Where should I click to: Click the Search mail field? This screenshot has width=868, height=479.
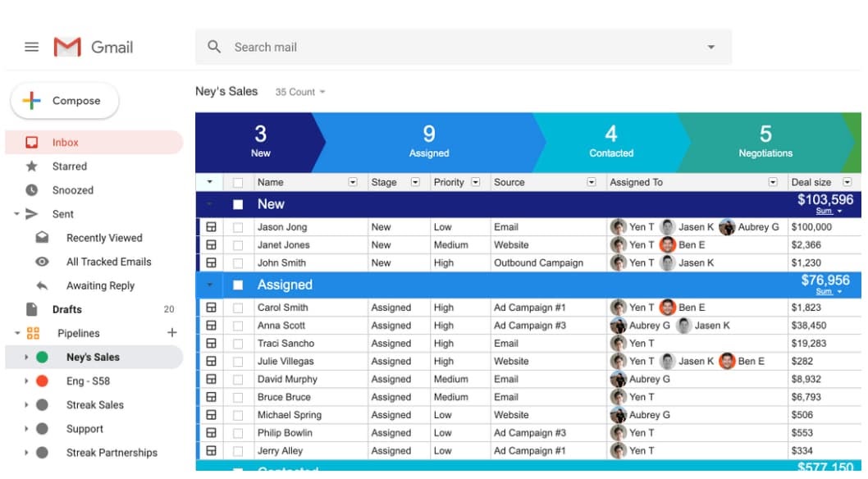tap(464, 47)
